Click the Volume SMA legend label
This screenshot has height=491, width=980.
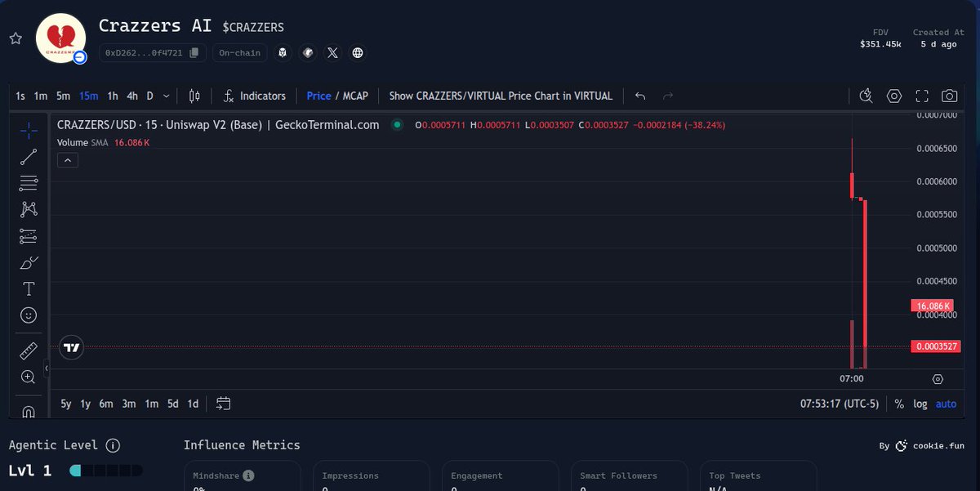[x=81, y=142]
